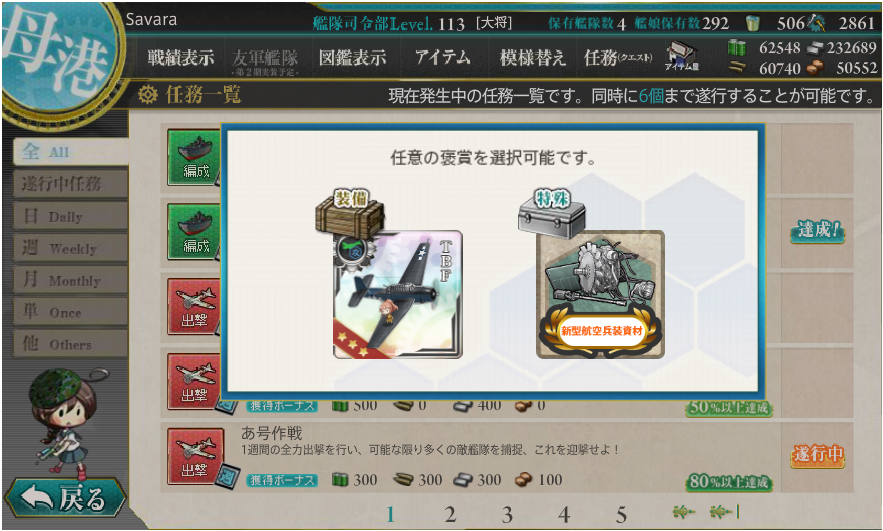This screenshot has height=531, width=883.
Task: Show 遂行中任務 active quests filter
Action: click(70, 184)
